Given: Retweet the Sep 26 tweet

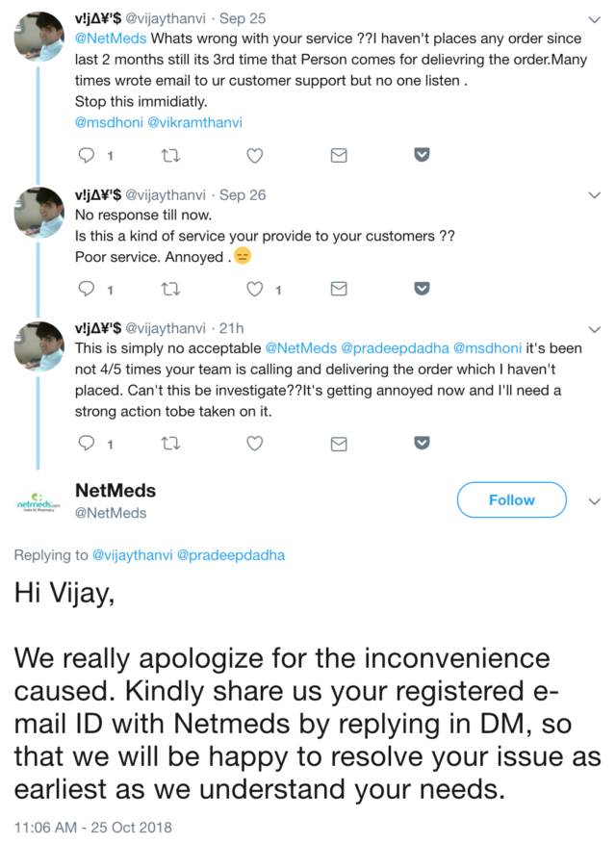Looking at the screenshot, I should pyautogui.click(x=170, y=289).
